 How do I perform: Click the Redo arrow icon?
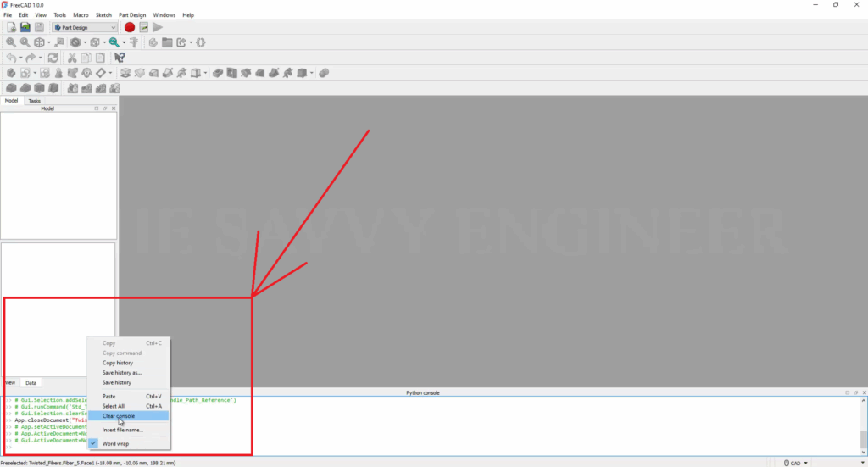tap(31, 58)
